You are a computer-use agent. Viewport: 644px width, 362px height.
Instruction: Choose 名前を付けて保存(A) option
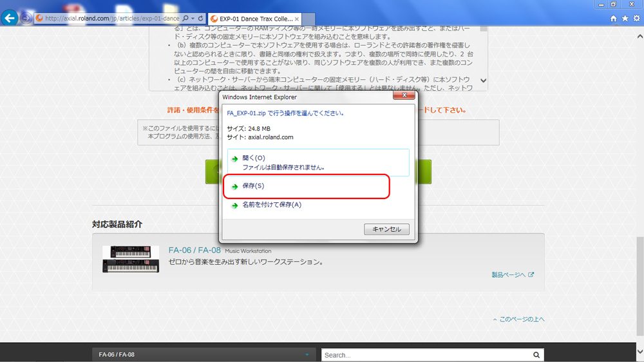coord(318,205)
